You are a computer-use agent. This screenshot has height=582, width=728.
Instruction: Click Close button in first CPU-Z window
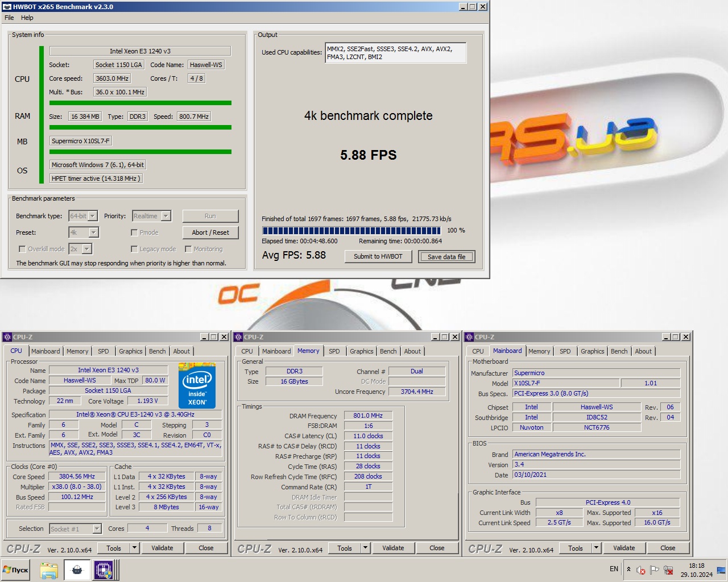pos(206,548)
